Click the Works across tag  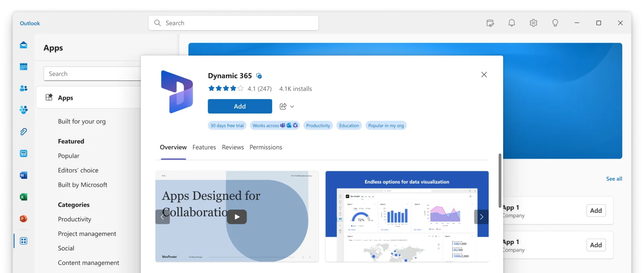(x=275, y=126)
